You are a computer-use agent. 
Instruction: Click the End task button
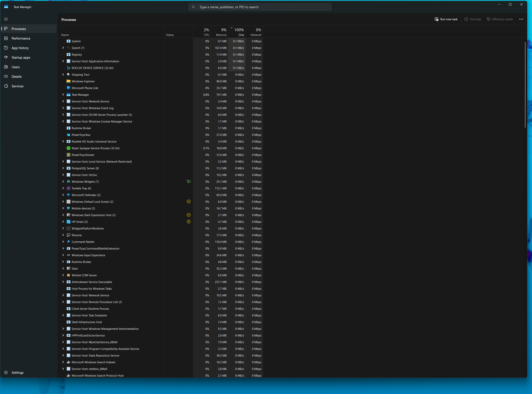(x=473, y=19)
